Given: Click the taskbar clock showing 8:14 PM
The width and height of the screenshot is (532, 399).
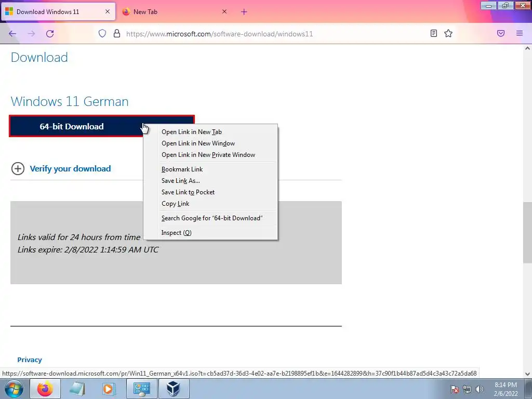Looking at the screenshot, I should tap(506, 389).
